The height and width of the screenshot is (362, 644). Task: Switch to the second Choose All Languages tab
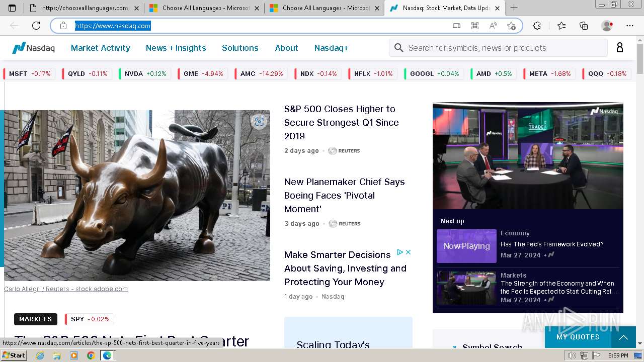coord(324,8)
